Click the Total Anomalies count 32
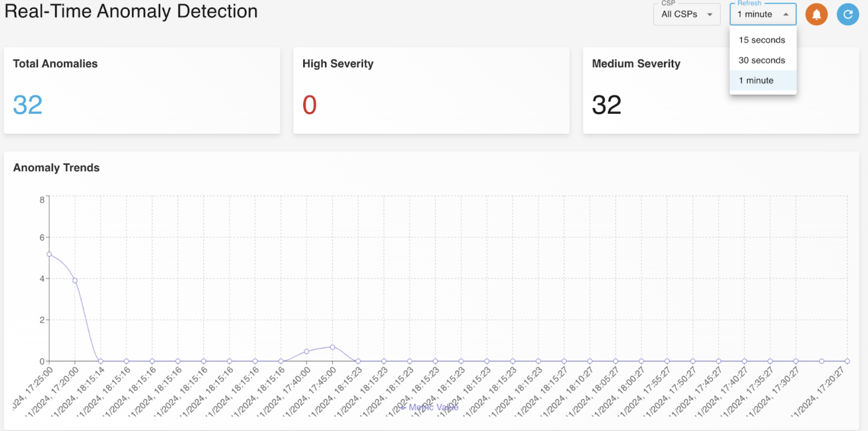 click(28, 105)
